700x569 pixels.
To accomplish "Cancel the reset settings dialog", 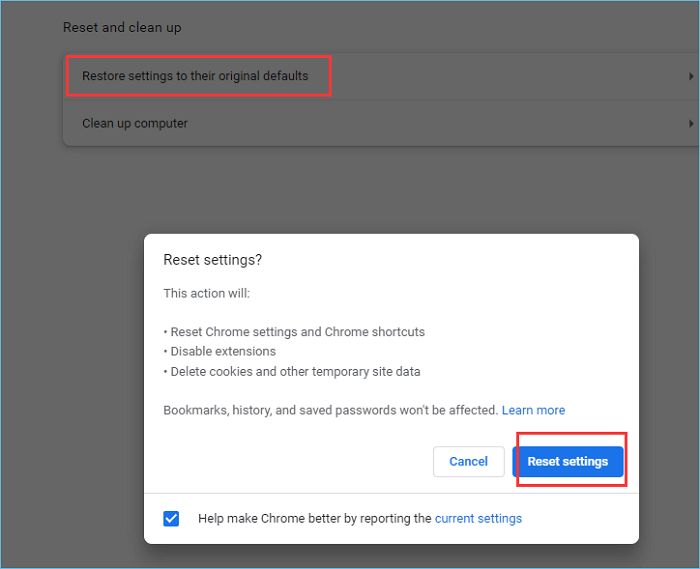I will (x=468, y=461).
